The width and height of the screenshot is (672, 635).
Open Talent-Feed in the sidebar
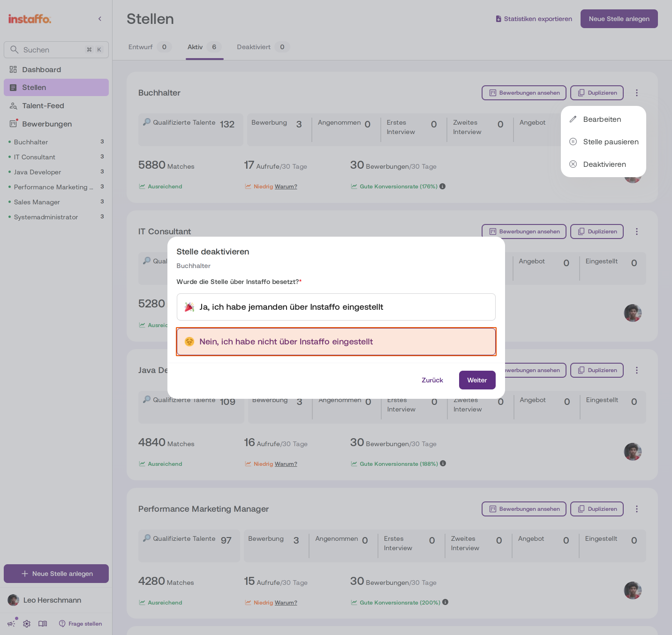(56, 106)
